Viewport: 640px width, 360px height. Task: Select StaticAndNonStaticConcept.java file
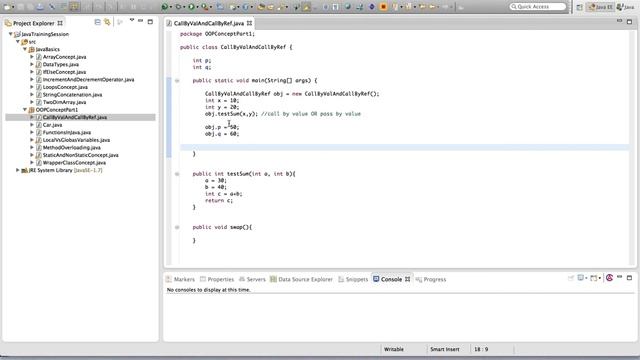[x=80, y=155]
